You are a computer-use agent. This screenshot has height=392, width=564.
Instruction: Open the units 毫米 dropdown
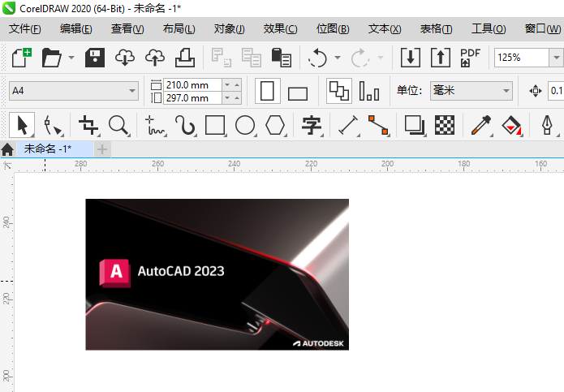[506, 91]
